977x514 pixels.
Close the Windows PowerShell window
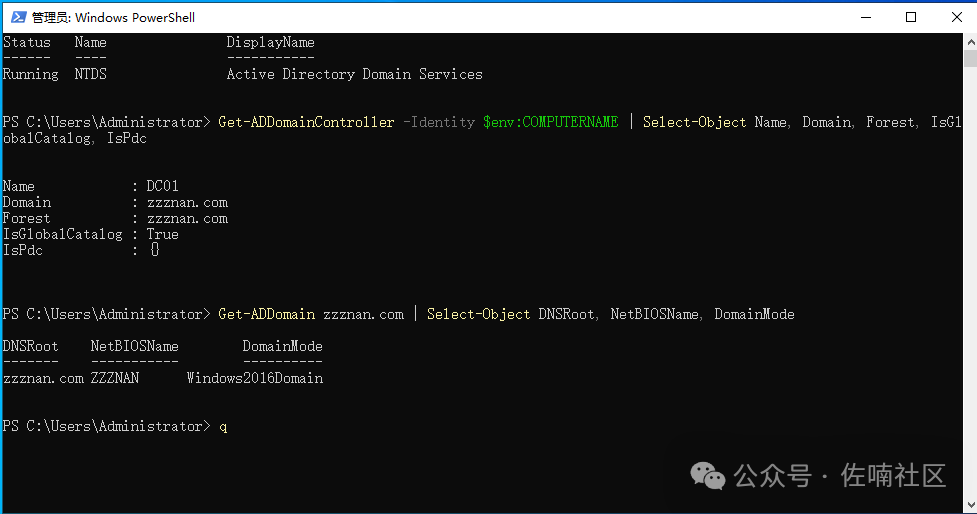click(956, 17)
